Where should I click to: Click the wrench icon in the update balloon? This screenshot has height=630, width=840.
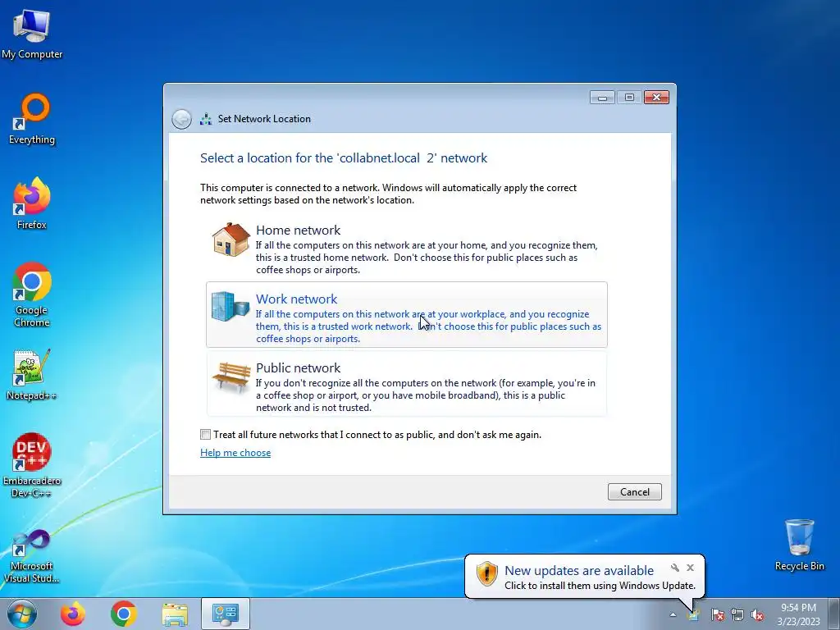[x=675, y=568]
